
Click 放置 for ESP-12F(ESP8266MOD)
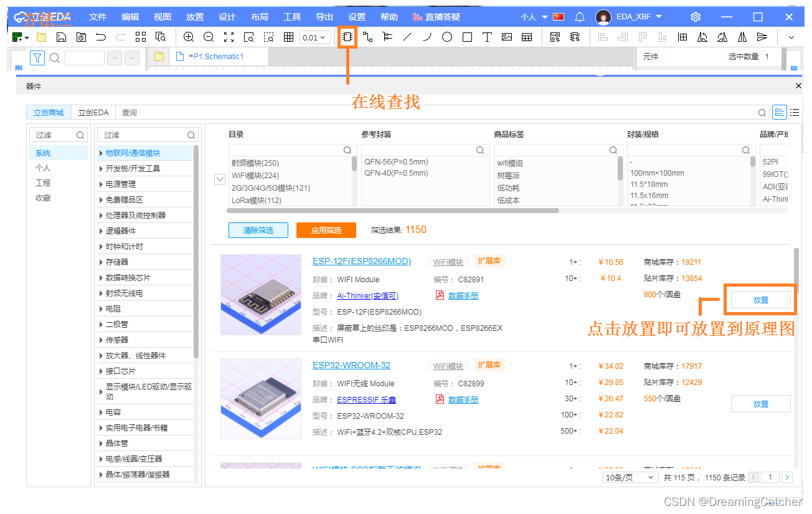[x=760, y=300]
